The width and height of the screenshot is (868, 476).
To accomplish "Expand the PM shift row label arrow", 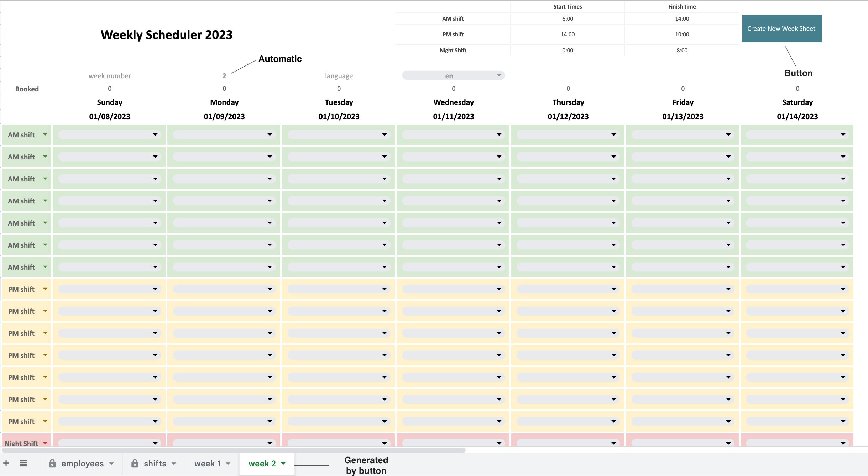I will click(x=45, y=289).
